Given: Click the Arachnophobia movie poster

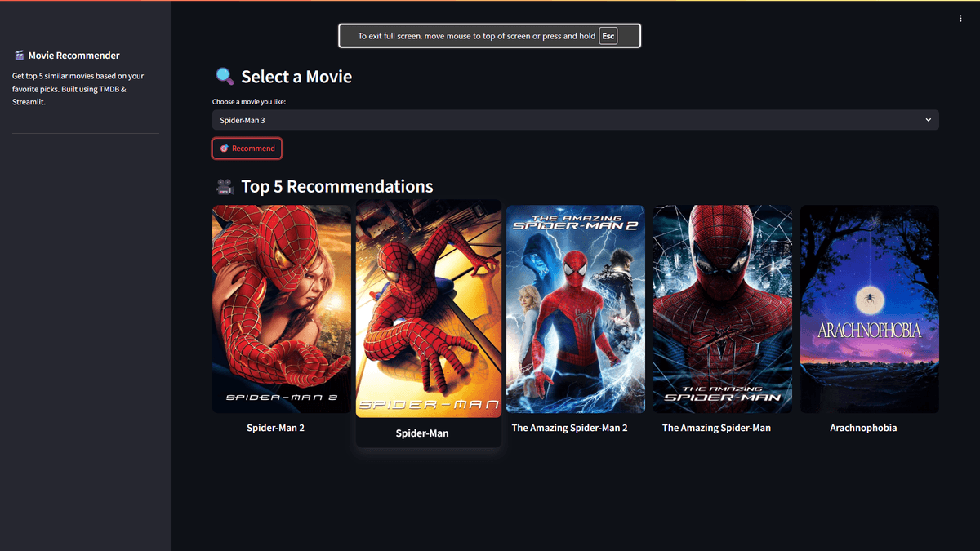Looking at the screenshot, I should (x=870, y=309).
